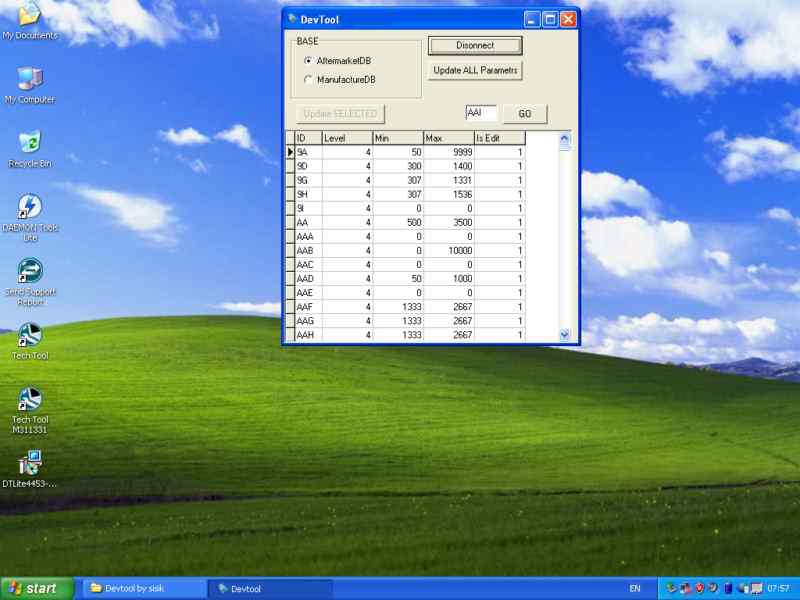Screen dimensions: 800x600
Task: Open the DTLite4453 installer icon
Action: (x=29, y=464)
